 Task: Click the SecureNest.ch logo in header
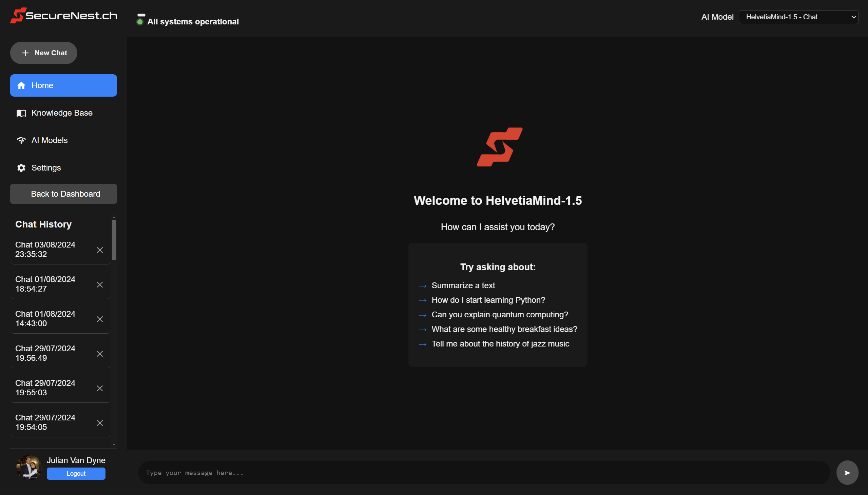coord(64,16)
